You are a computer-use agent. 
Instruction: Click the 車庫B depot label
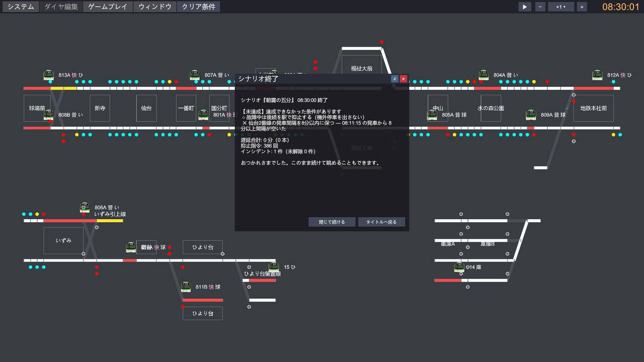488,244
